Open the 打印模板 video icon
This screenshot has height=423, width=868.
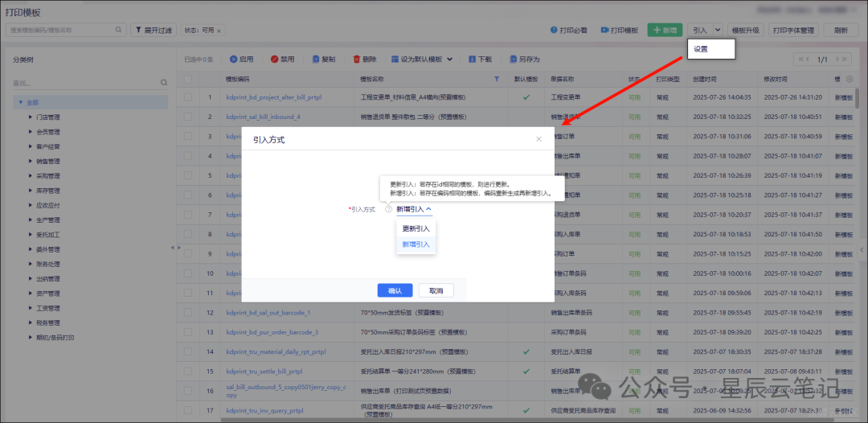[604, 31]
